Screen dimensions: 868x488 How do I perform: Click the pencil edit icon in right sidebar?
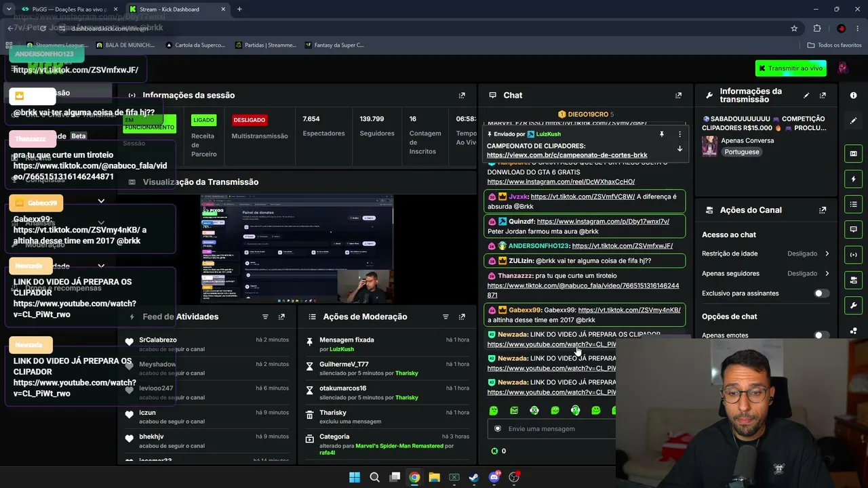point(853,121)
